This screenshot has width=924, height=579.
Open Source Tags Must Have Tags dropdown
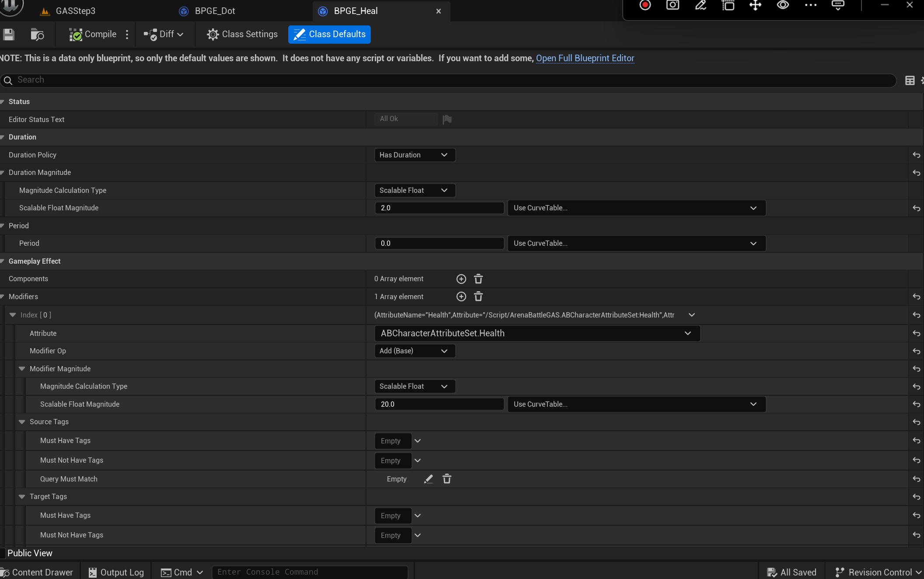coord(418,441)
